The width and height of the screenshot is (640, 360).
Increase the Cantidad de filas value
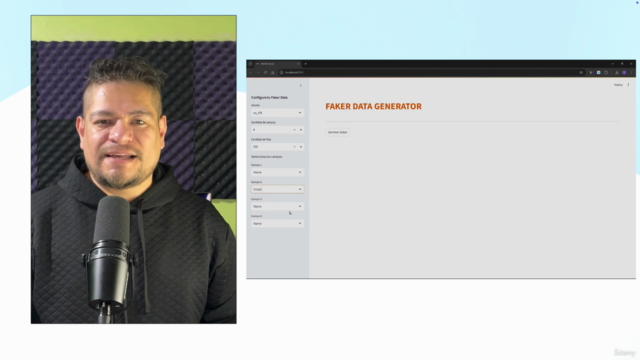pyautogui.click(x=301, y=147)
